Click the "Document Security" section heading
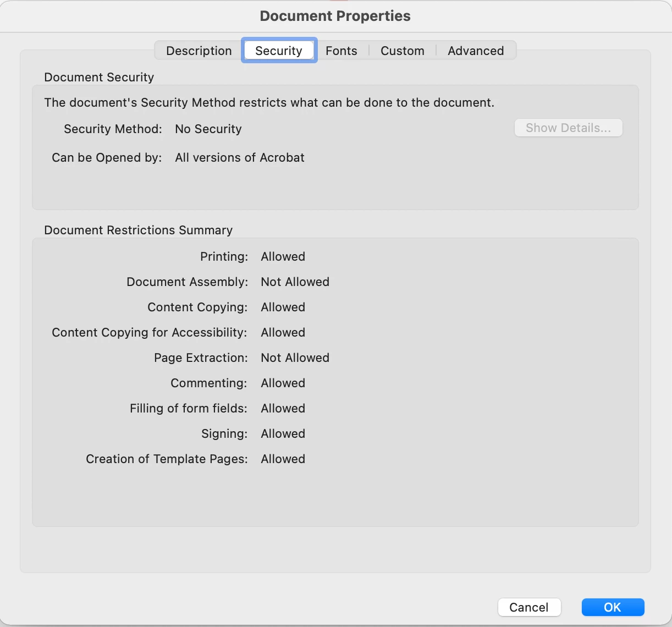The height and width of the screenshot is (627, 672). coord(99,77)
